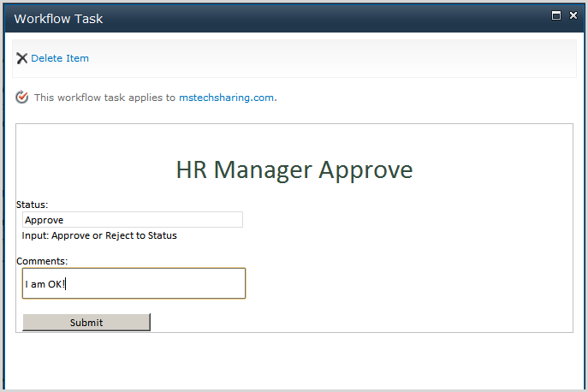
Task: Submit the HR Manager approval form
Action: 86,322
